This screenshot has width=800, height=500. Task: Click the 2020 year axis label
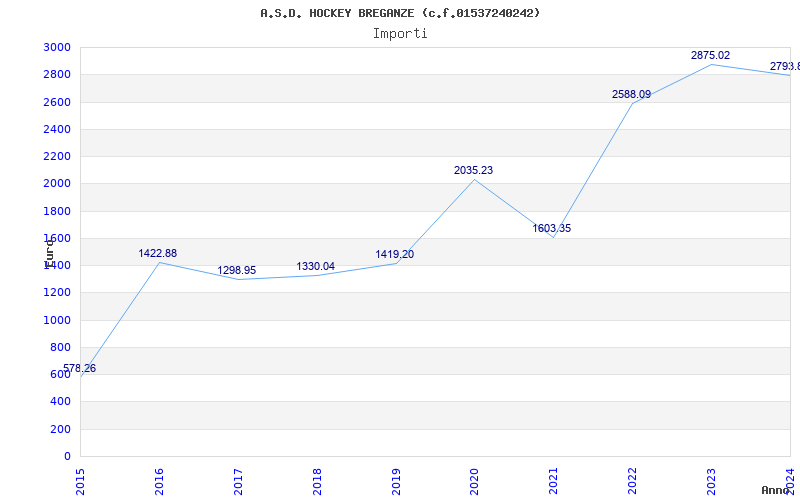475,481
